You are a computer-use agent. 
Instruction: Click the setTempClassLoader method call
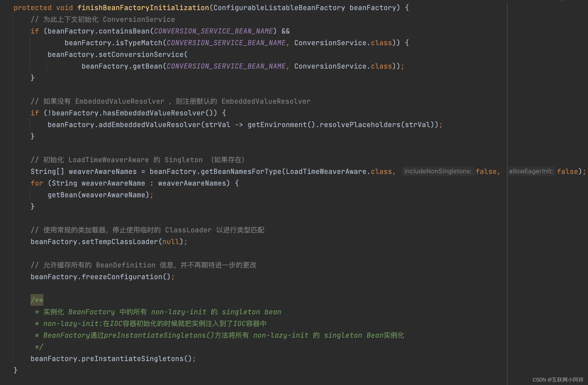click(x=120, y=242)
